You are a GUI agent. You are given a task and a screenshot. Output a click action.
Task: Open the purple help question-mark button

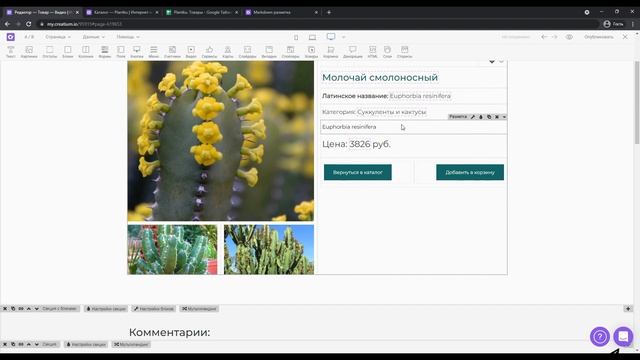click(600, 337)
